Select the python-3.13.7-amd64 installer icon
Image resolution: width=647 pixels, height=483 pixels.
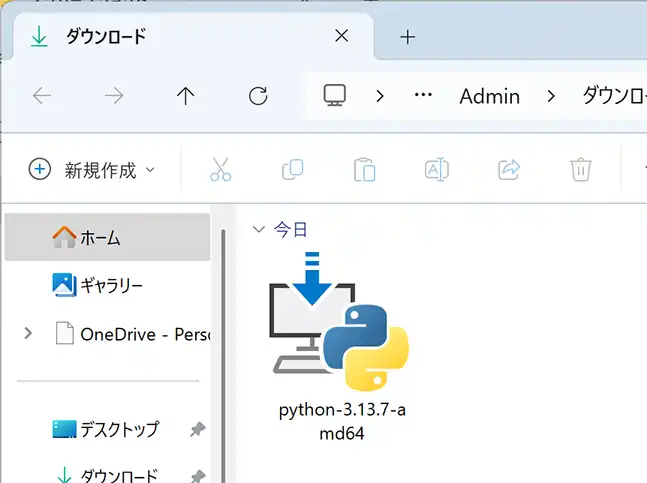tap(339, 321)
